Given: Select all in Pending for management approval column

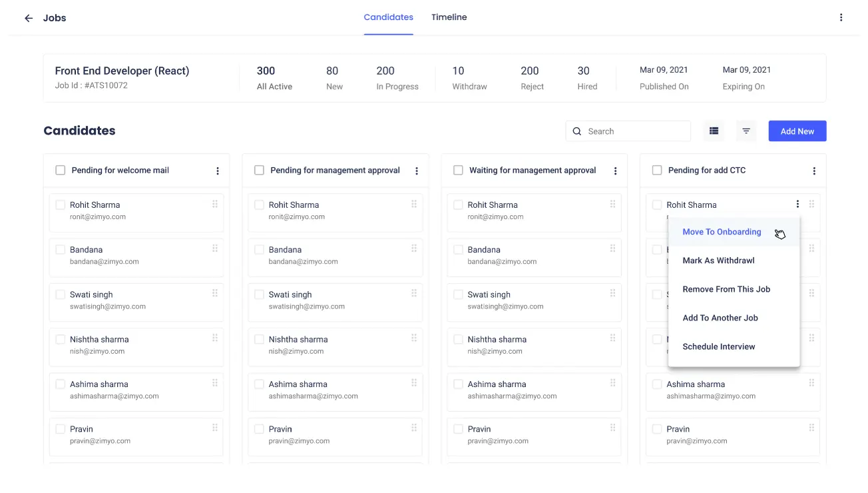Looking at the screenshot, I should click(260, 171).
